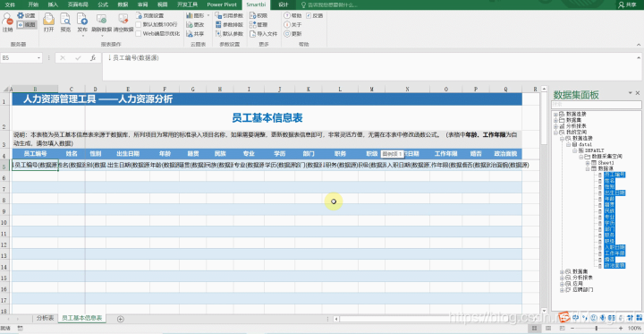Screen dimensions: 644x334
Task: Click the 发布 publish icon
Action: (82, 20)
